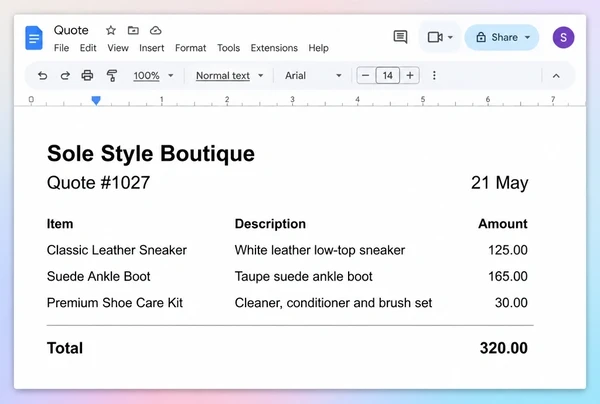The height and width of the screenshot is (404, 600).
Task: Open the purple S account avatar
Action: click(x=563, y=37)
